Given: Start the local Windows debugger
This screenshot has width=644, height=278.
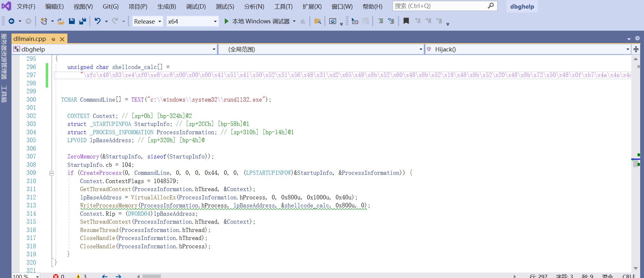Looking at the screenshot, I should (x=257, y=21).
